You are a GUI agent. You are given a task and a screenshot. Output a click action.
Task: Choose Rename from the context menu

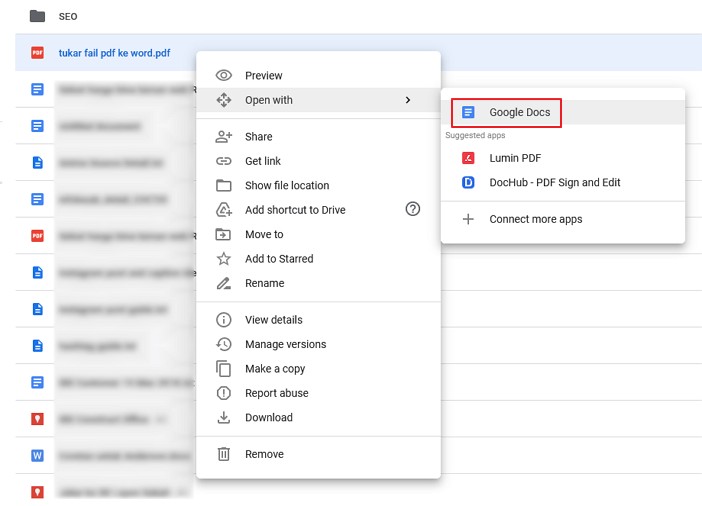318,283
